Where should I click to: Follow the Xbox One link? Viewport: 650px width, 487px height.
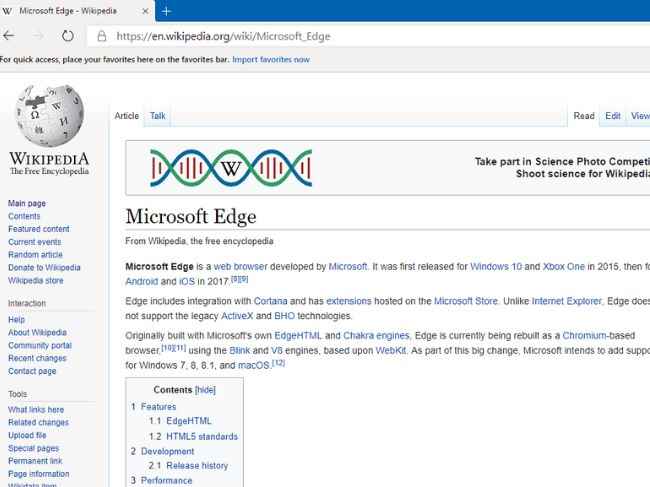coord(564,267)
